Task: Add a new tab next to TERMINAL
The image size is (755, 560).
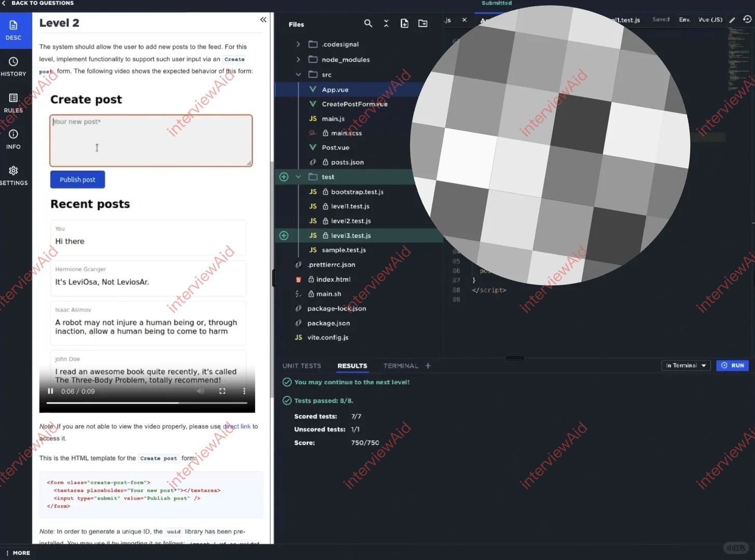Action: (x=428, y=366)
